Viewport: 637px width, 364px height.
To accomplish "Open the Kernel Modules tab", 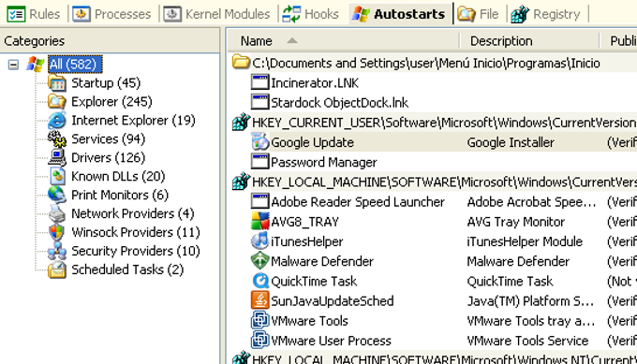I will coord(217,14).
